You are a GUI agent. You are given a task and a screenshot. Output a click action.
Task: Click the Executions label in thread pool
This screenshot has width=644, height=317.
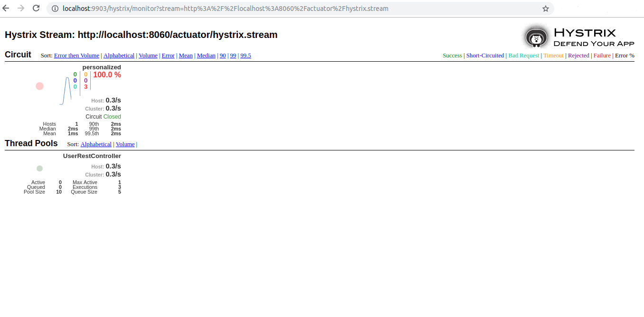(x=85, y=187)
